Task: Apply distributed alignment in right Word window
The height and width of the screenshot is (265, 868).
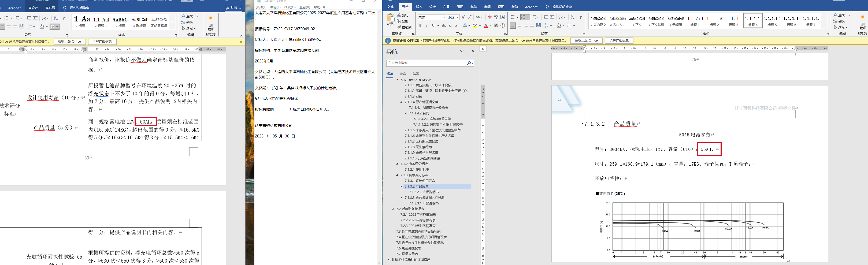Action: [x=539, y=26]
